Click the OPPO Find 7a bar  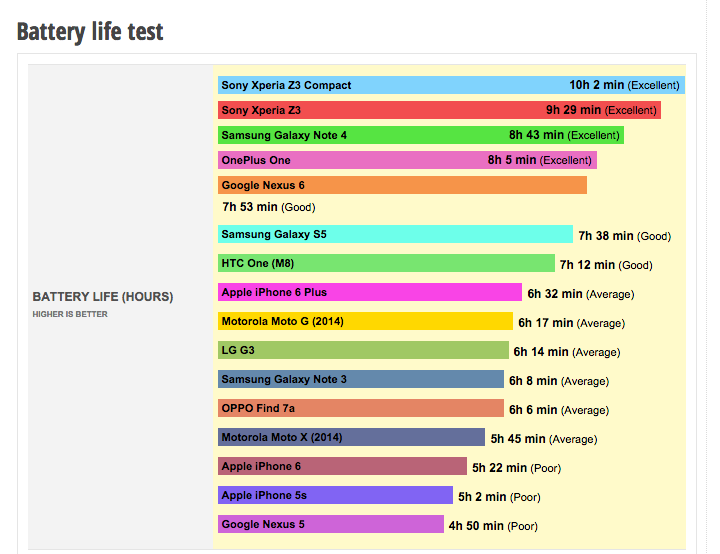click(361, 408)
